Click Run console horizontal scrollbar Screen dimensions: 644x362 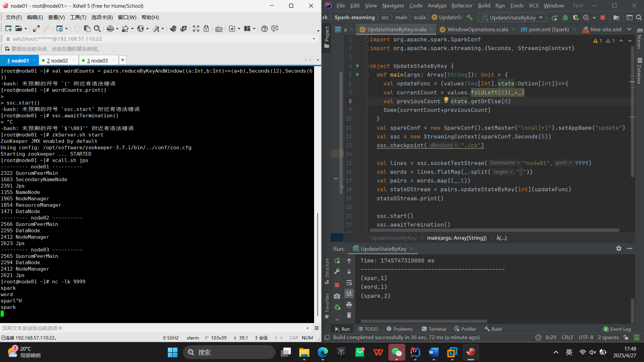(x=424, y=321)
